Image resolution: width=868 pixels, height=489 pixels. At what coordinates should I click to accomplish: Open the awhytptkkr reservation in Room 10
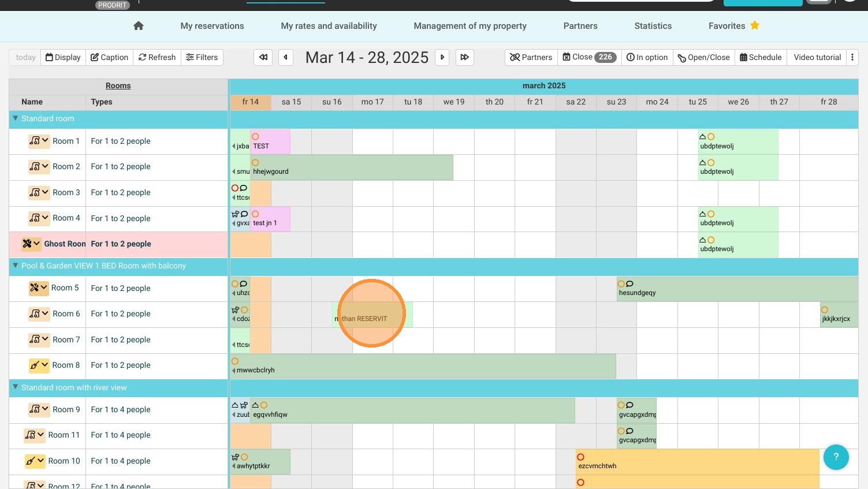click(x=260, y=462)
